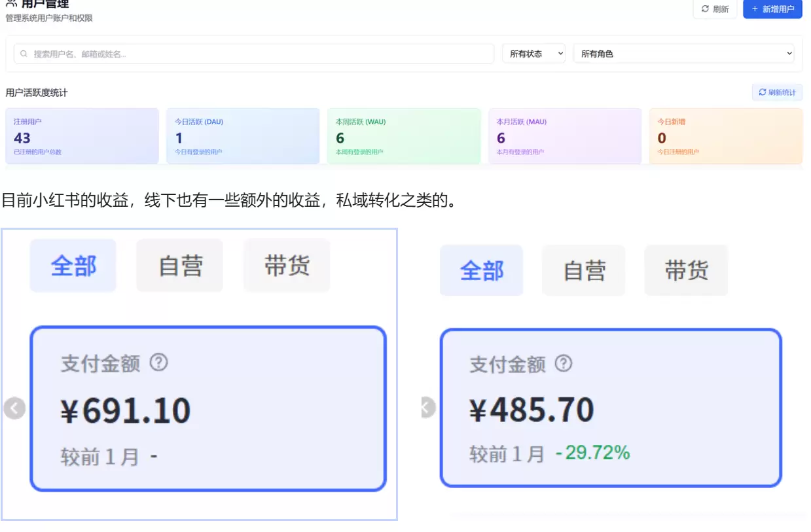This screenshot has height=532, width=811.
Task: Click the previous arrow on the right revenue card
Action: [426, 407]
